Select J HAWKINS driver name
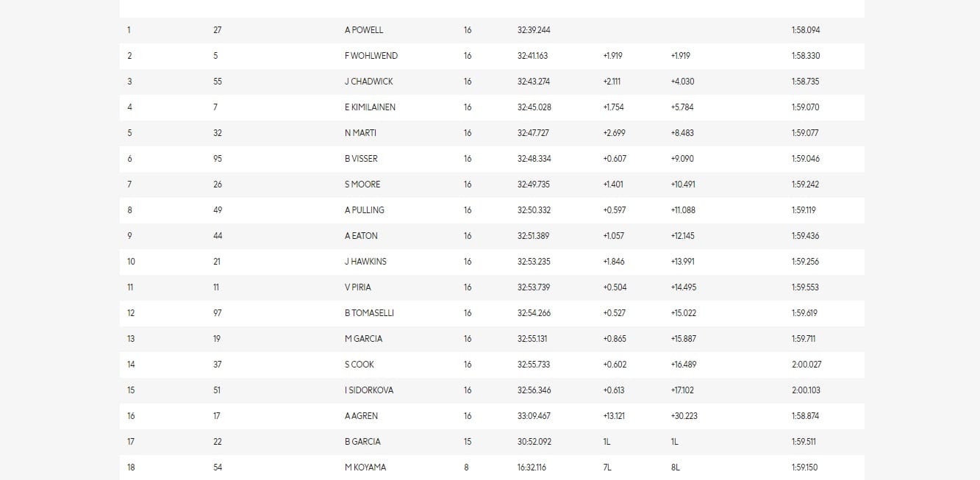This screenshot has height=480, width=980. 365,262
